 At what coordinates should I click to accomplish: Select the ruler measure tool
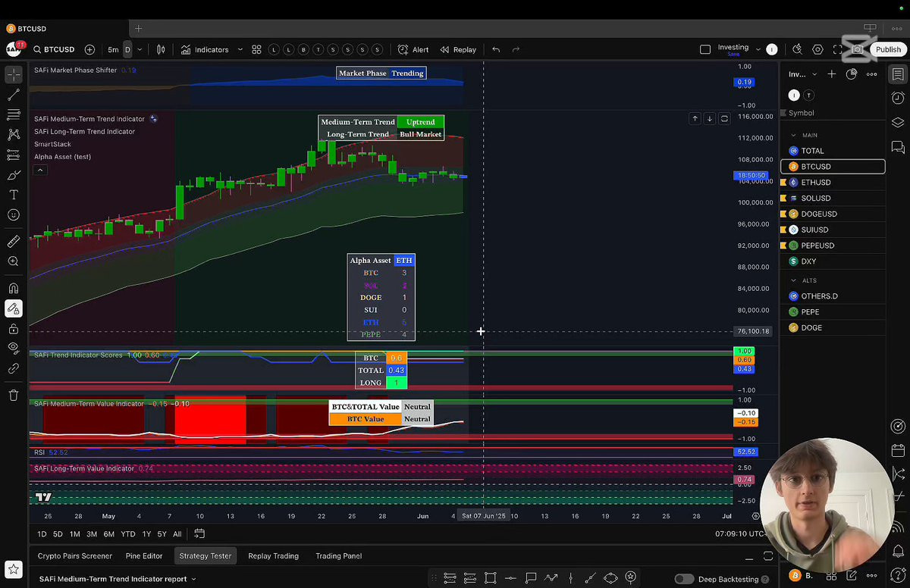(14, 242)
